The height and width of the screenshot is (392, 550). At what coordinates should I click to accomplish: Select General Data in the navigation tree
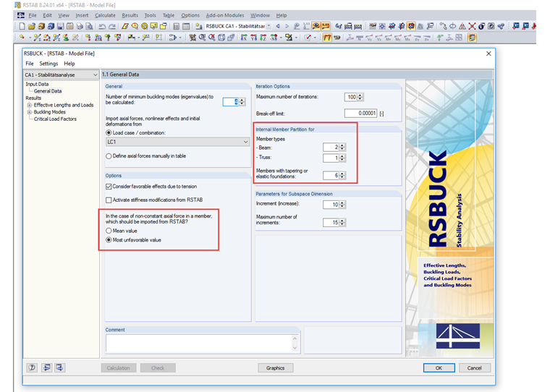point(48,91)
